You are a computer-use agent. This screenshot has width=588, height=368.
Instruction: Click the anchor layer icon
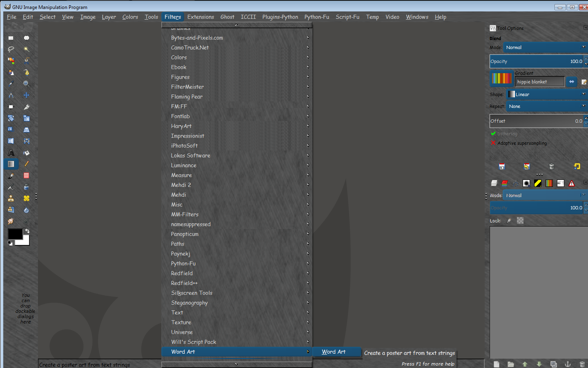click(568, 364)
